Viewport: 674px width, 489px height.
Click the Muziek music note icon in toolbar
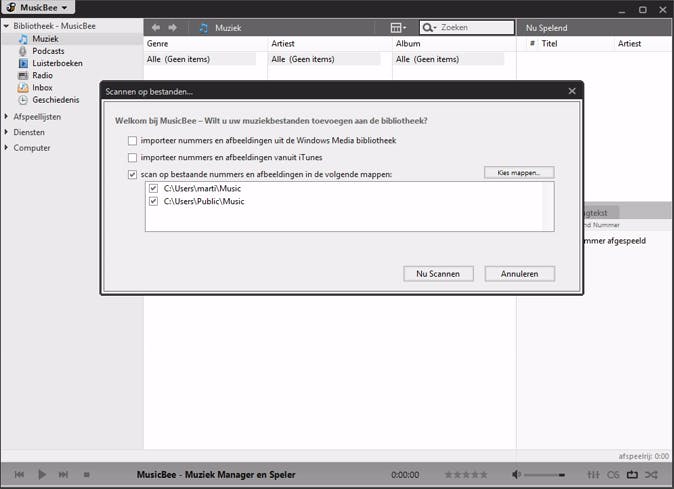204,28
